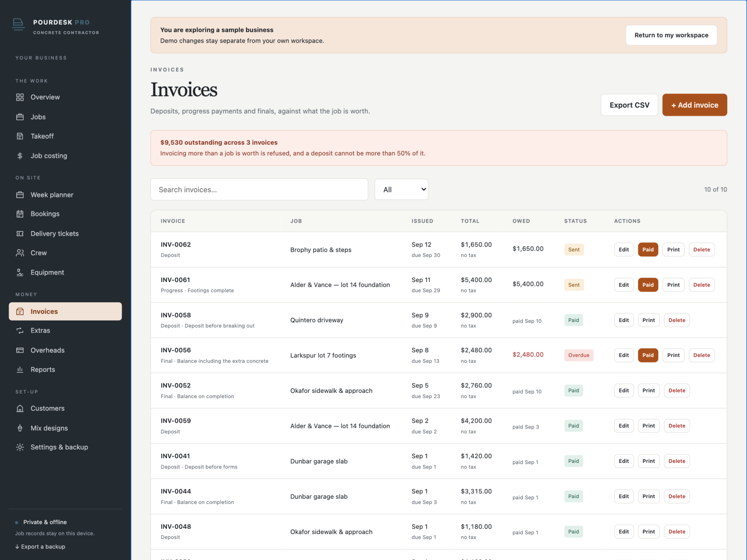The image size is (747, 560).
Task: Click the Crew people icon
Action: click(20, 253)
